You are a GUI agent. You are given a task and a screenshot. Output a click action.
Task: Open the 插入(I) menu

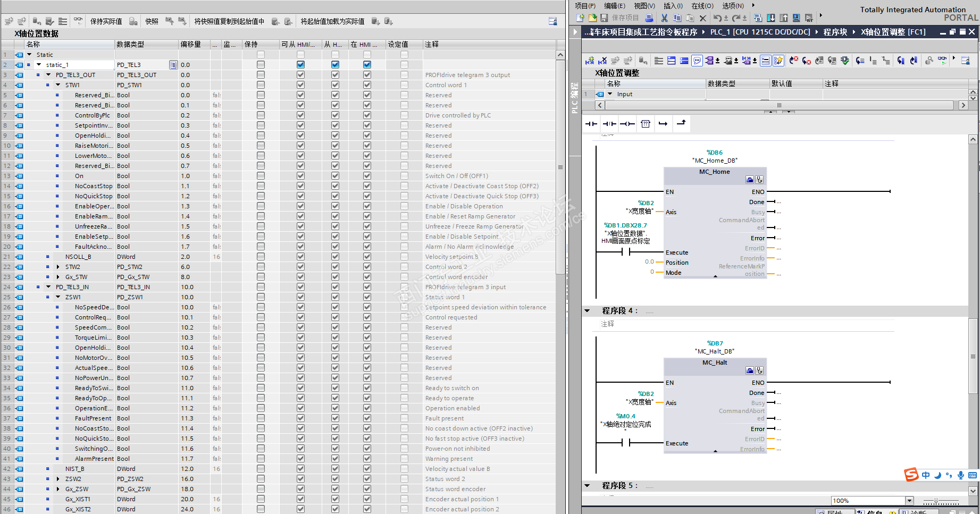click(673, 6)
